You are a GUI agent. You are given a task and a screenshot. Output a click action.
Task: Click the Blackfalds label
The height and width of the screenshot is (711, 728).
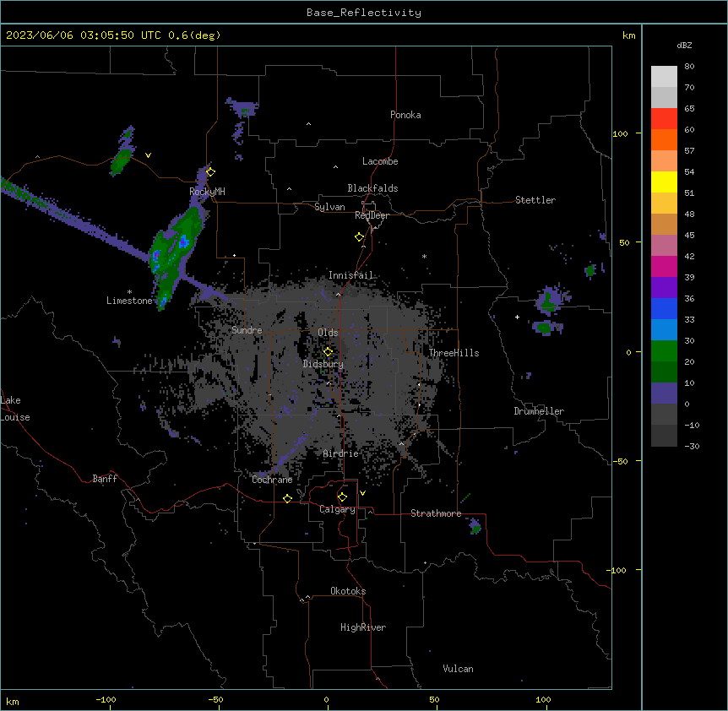[372, 188]
